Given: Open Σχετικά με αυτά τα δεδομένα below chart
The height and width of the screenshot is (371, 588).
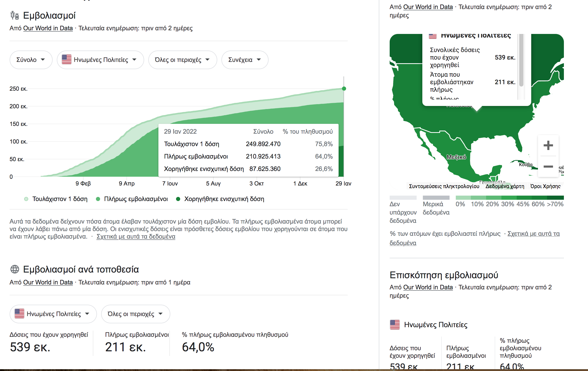Looking at the screenshot, I should point(136,237).
